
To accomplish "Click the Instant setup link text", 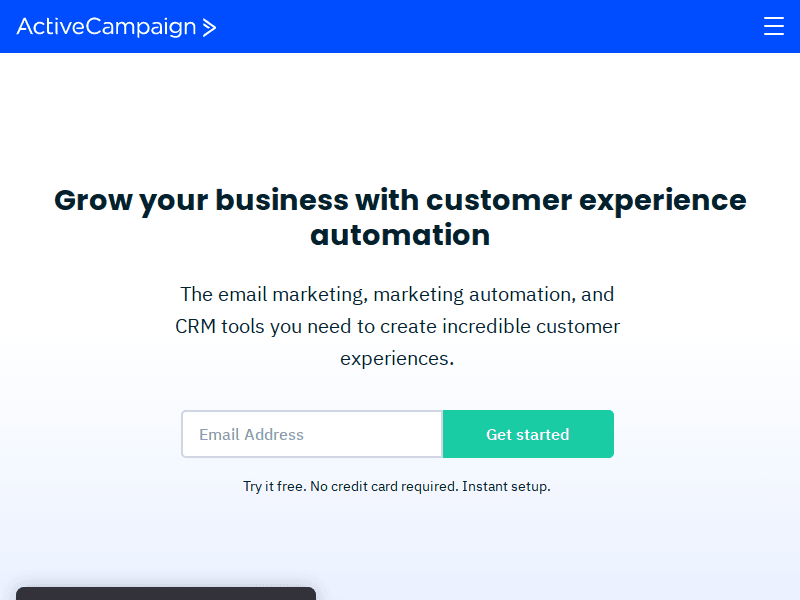I will 505,486.
